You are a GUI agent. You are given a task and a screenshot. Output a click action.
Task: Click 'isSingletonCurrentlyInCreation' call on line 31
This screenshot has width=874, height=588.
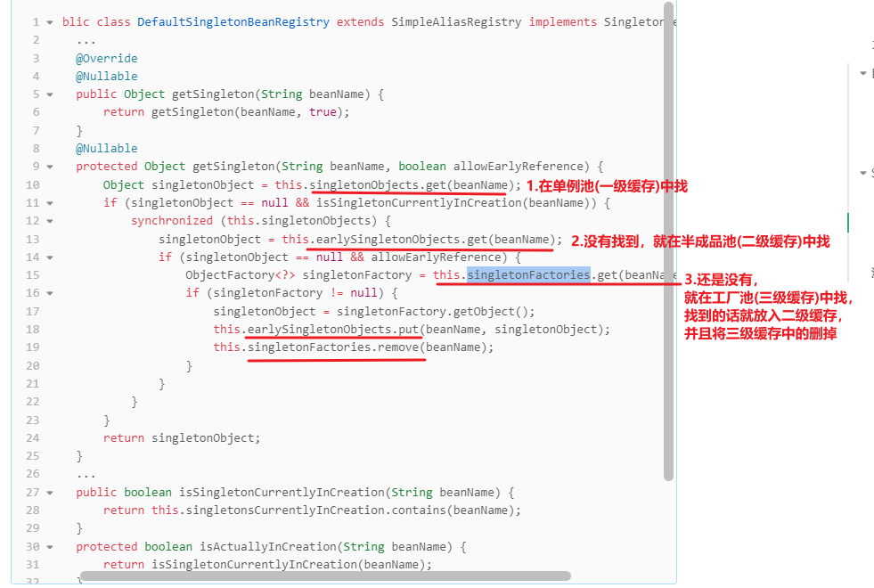(x=254, y=565)
